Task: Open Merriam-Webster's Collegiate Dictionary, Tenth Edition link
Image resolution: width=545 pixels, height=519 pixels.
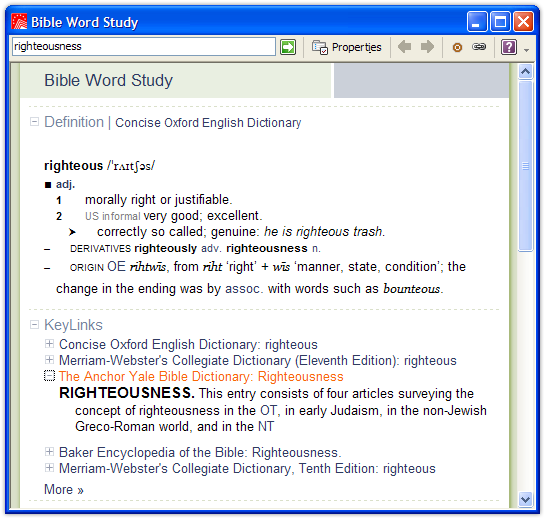Action: click(x=247, y=468)
